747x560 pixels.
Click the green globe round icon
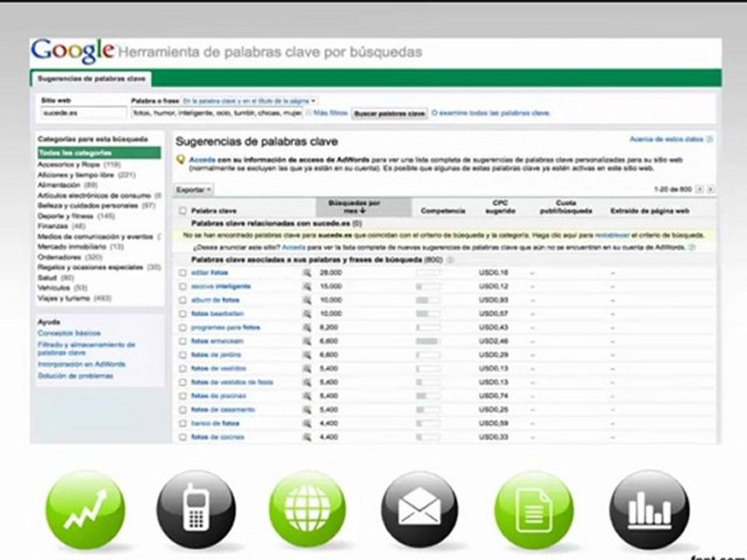(308, 509)
